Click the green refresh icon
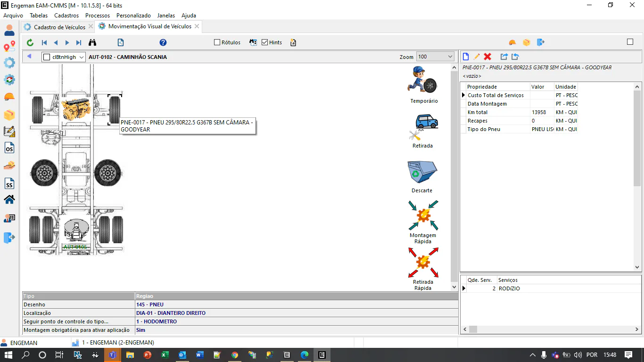This screenshot has height=362, width=644. 30,42
